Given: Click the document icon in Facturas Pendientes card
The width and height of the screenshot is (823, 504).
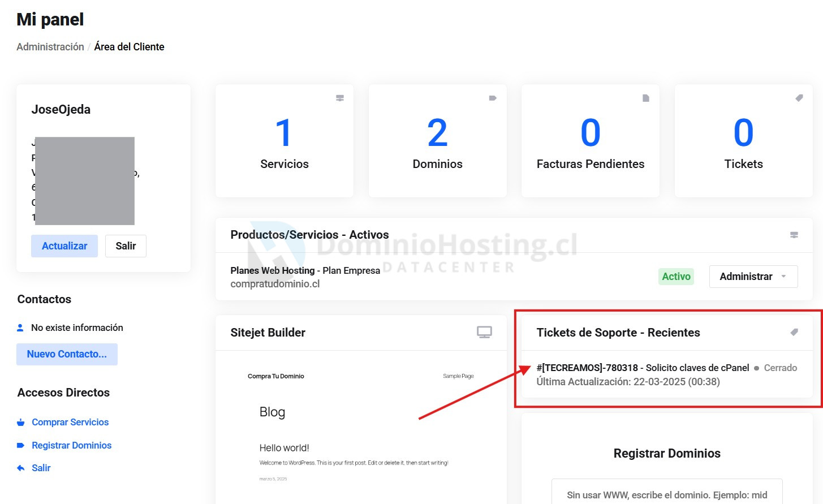Looking at the screenshot, I should coord(646,98).
